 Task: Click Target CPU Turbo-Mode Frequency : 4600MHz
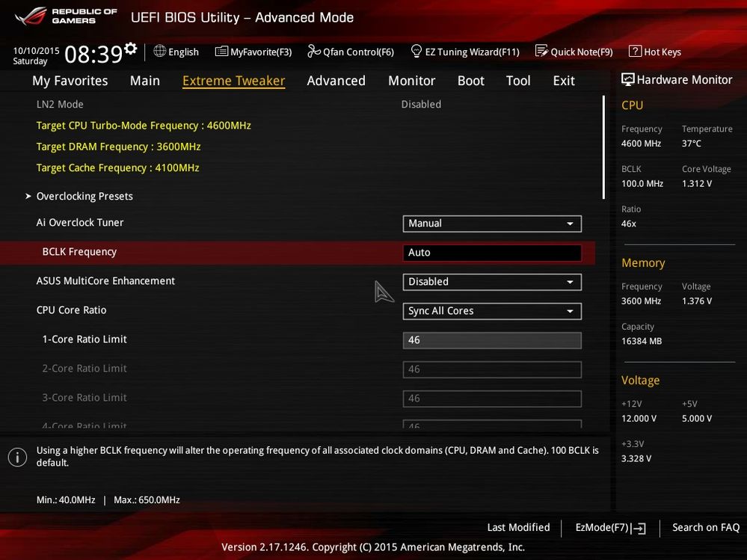click(x=144, y=126)
